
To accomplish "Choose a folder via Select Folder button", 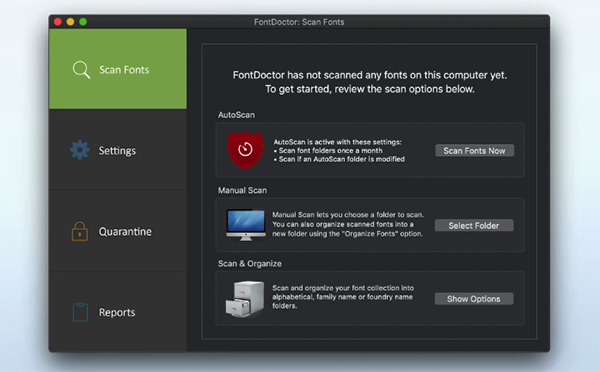I will [474, 226].
